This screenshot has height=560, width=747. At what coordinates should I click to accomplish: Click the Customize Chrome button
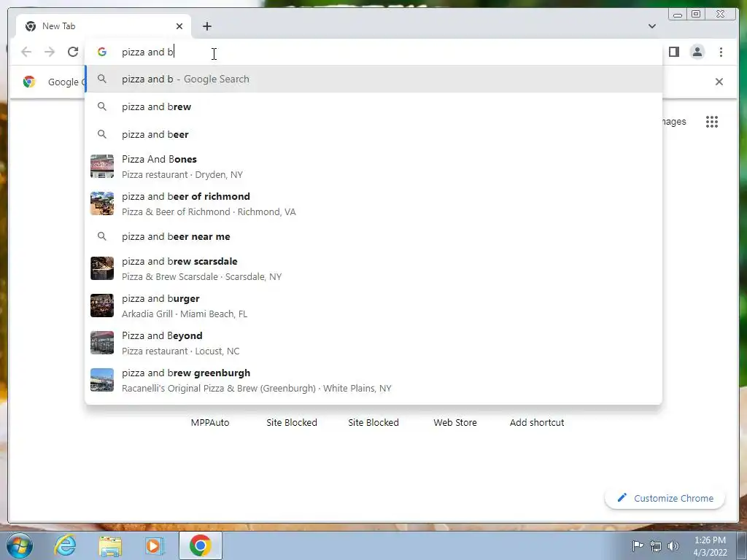click(665, 498)
